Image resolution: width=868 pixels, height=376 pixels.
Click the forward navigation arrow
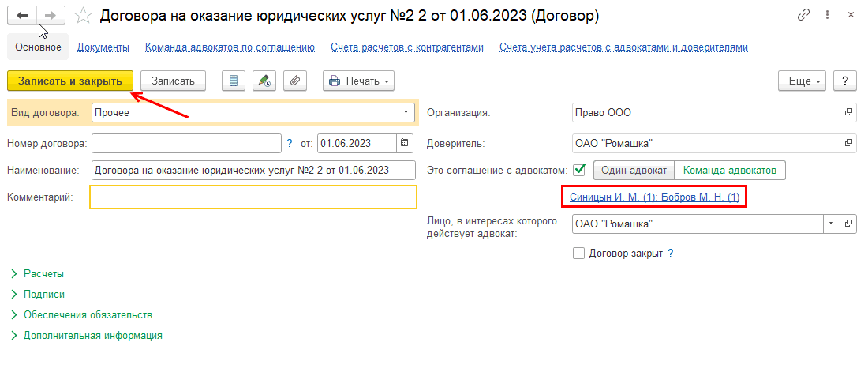pyautogui.click(x=50, y=15)
